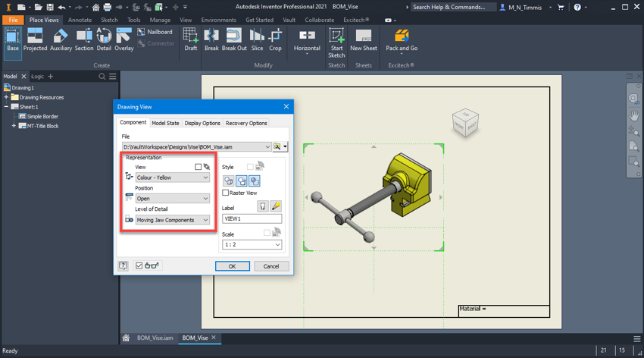644x358 pixels.
Task: Open the File menu
Action: (x=13, y=20)
